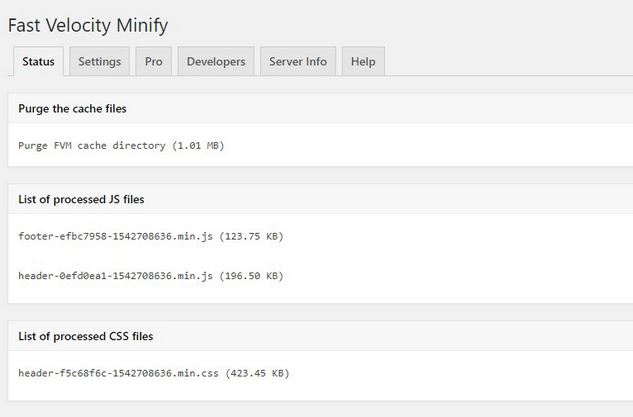This screenshot has width=633, height=417.
Task: Open the Server Info tab
Action: click(298, 61)
